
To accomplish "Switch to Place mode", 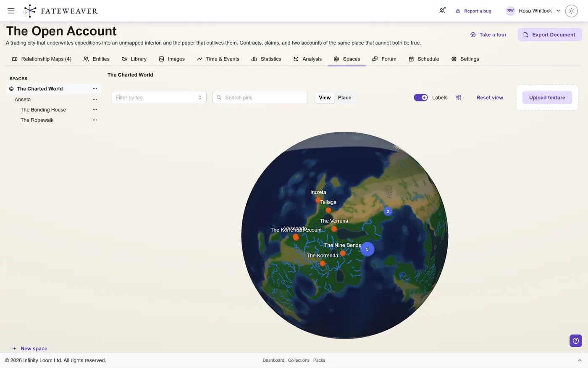I will click(x=344, y=98).
